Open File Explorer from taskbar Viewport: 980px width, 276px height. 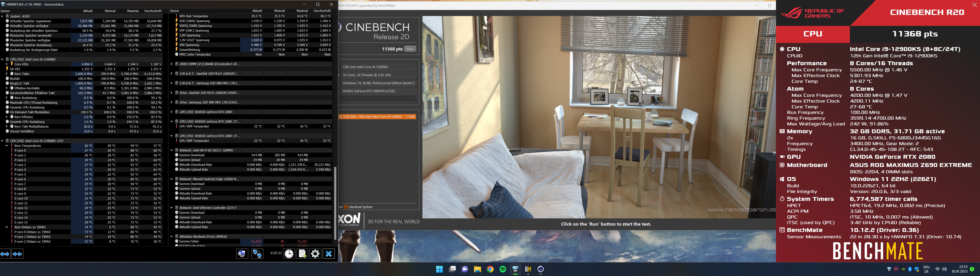[477, 269]
